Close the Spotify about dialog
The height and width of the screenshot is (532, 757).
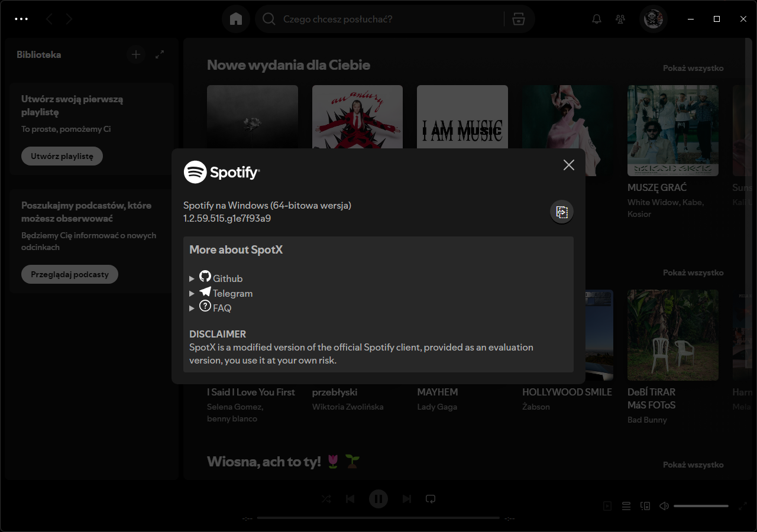point(569,165)
